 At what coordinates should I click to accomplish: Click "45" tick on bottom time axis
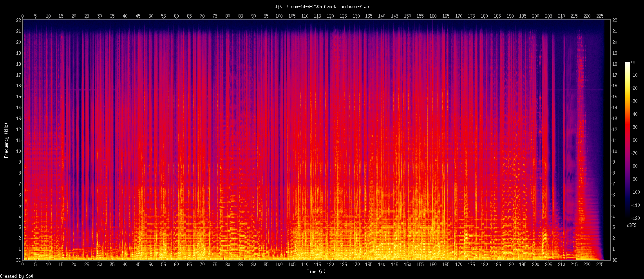click(138, 264)
